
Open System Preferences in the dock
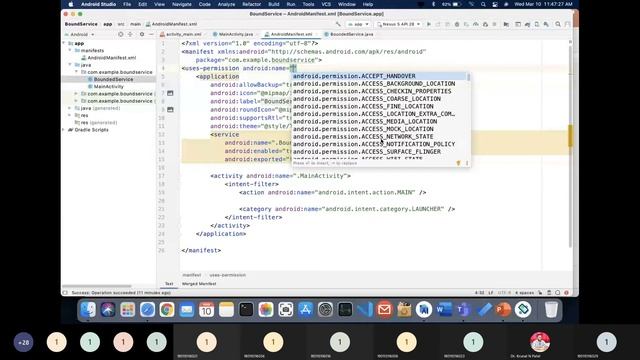(x=325, y=310)
